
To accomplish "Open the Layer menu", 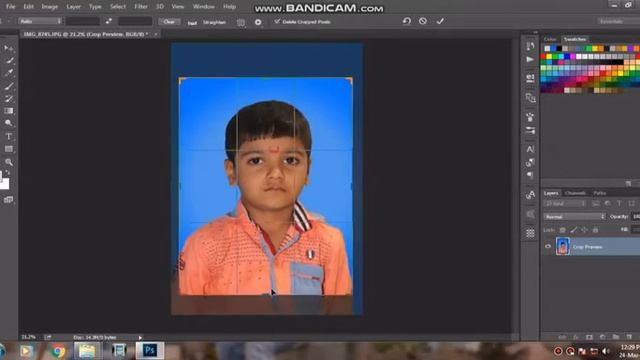I will (x=73, y=7).
